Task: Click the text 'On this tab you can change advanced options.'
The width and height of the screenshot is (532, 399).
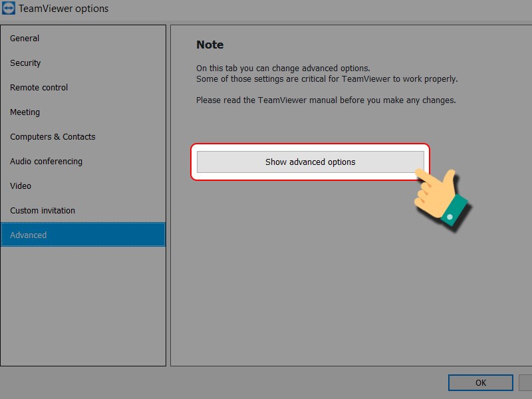Action: (283, 68)
